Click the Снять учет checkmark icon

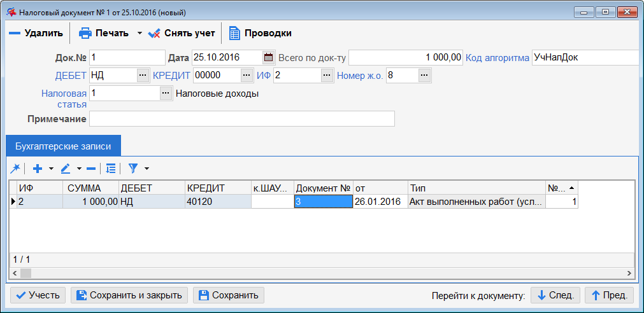click(154, 33)
